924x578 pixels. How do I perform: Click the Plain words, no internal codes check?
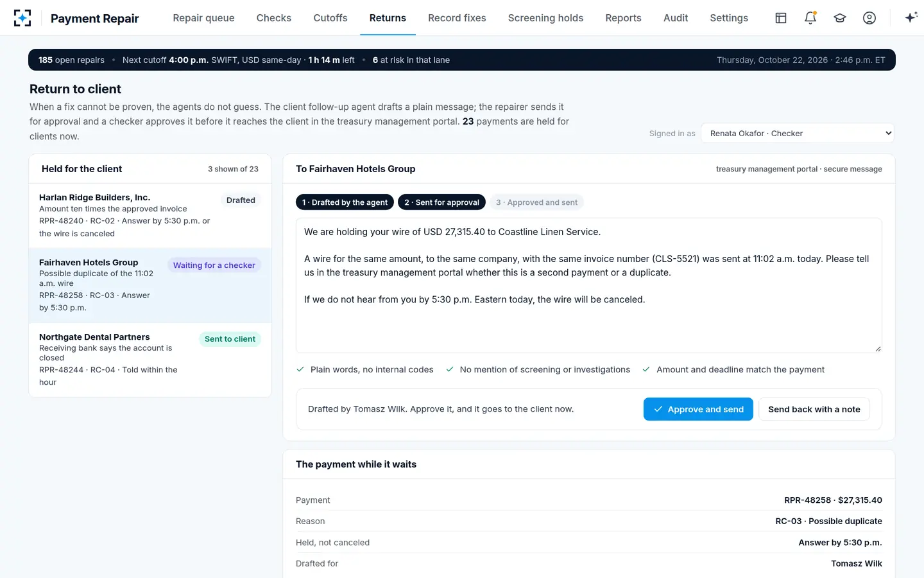coord(364,369)
